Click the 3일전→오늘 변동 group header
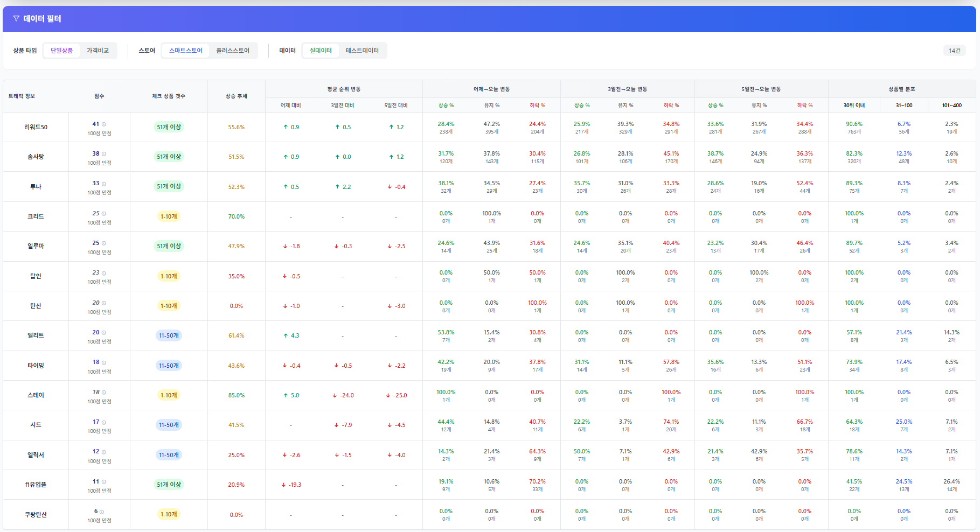Viewport: 980px width, 532px height. [627, 89]
